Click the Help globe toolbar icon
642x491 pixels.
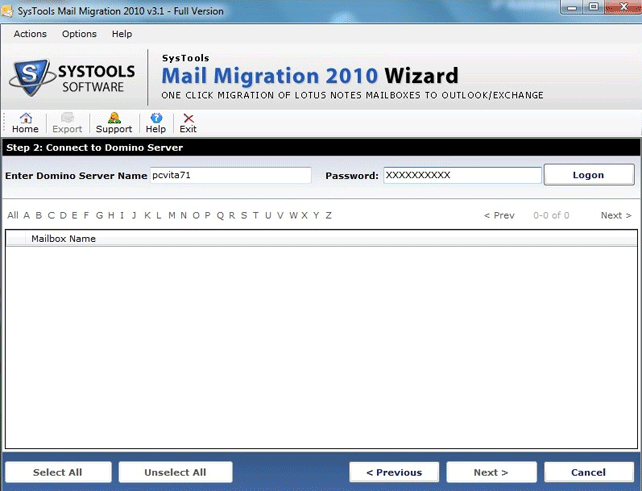tap(156, 123)
